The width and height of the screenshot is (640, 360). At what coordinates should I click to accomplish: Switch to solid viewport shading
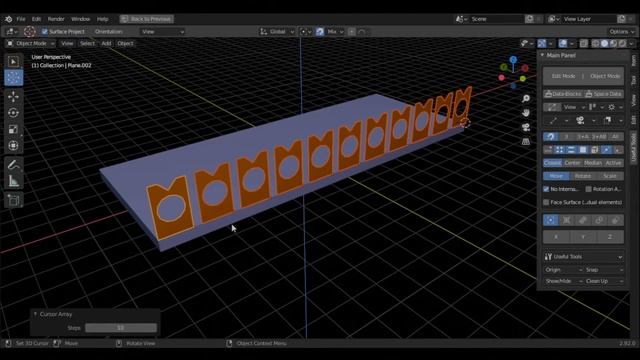pos(604,43)
